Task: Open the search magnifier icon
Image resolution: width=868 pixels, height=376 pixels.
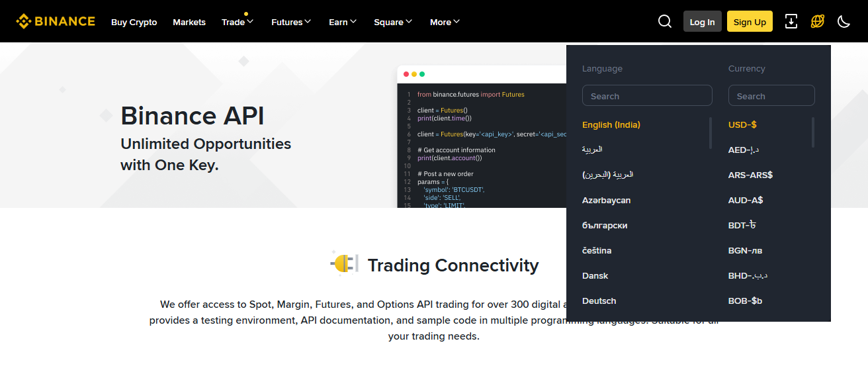Action: 665,21
